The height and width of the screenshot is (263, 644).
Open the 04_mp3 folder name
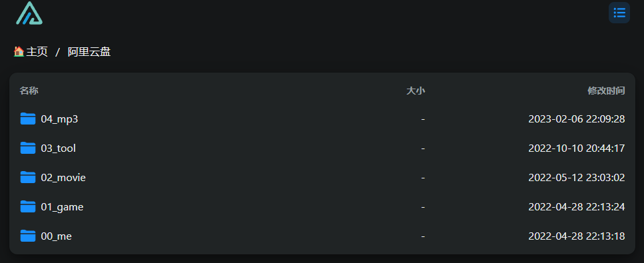click(x=59, y=119)
